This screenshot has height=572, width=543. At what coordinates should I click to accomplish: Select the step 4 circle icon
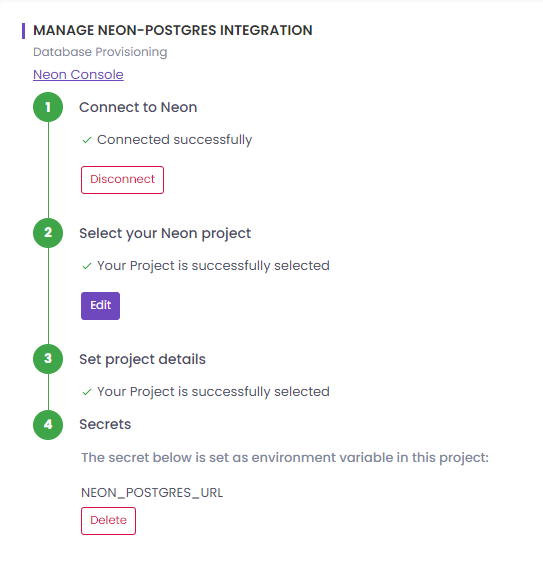coord(48,424)
